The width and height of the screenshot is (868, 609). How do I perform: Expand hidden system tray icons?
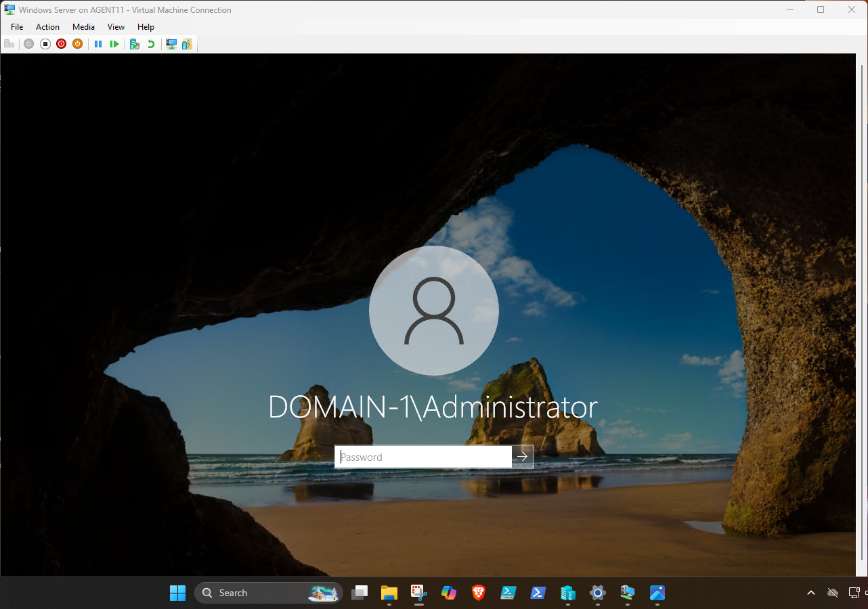point(810,593)
